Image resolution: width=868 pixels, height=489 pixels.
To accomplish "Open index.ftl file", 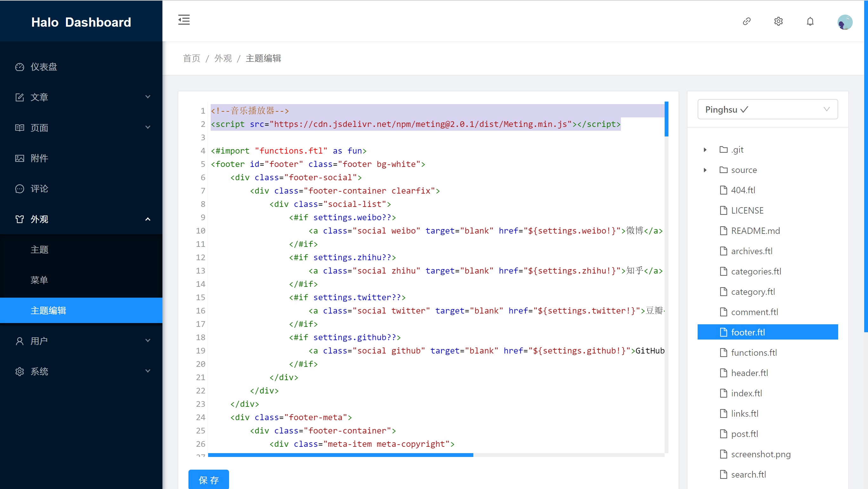I will coord(741,393).
